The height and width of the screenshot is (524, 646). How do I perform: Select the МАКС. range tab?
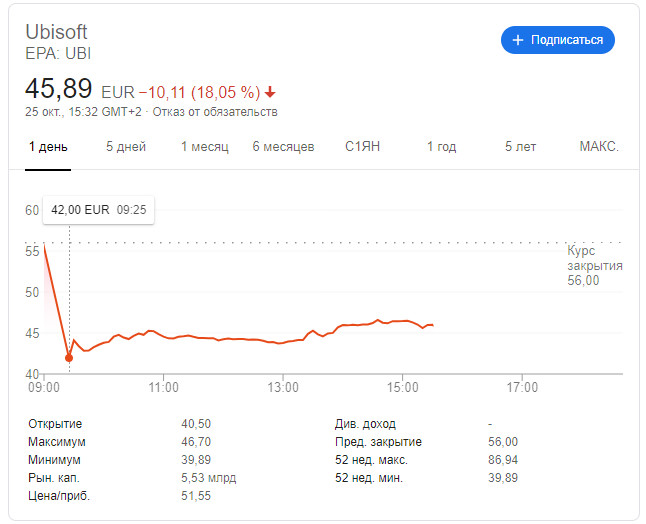tap(599, 147)
